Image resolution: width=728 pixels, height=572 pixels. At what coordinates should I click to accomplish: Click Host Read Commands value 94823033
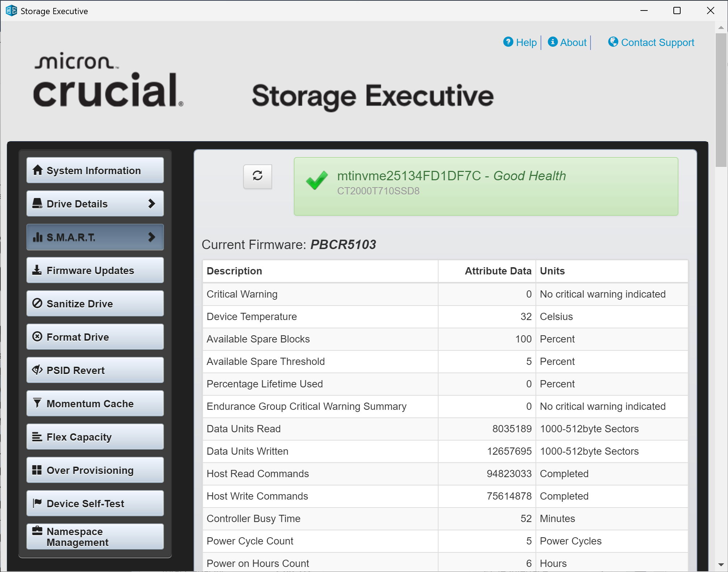pyautogui.click(x=509, y=474)
